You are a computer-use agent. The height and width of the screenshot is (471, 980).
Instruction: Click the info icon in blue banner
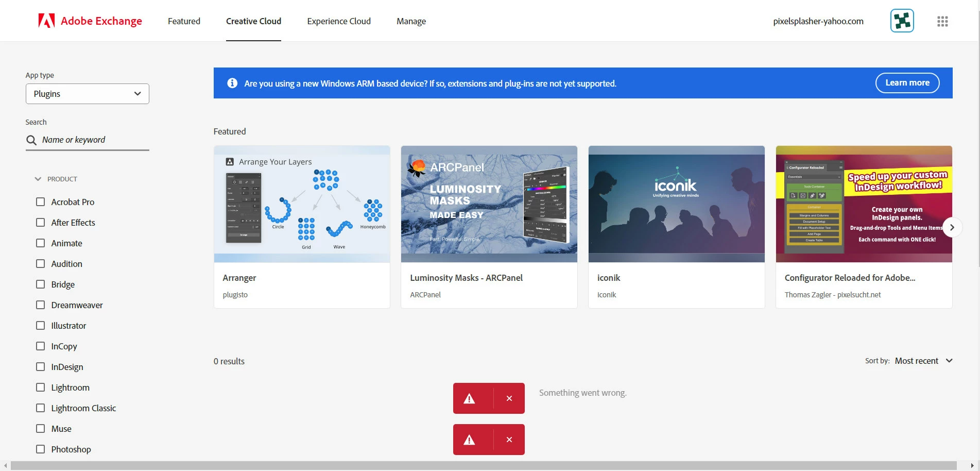tap(232, 83)
